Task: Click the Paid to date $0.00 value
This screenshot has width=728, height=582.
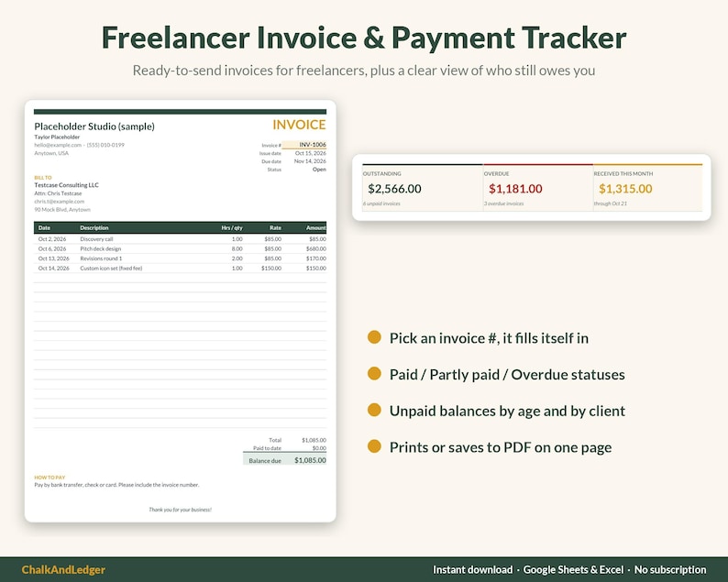Action: pos(319,448)
